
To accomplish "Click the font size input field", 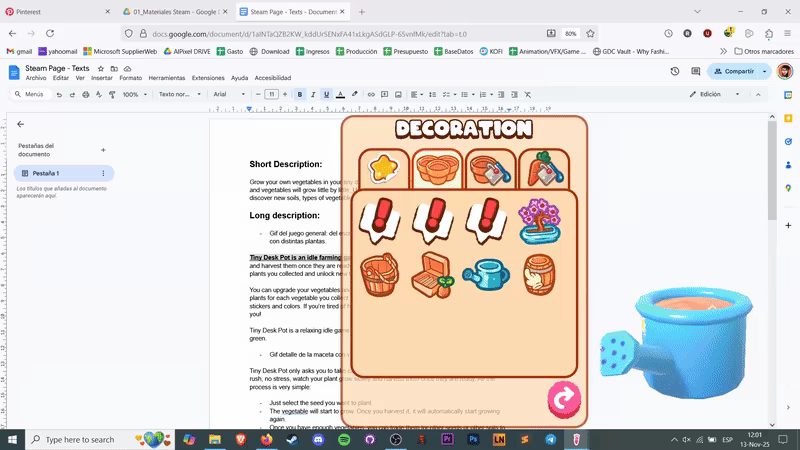I will (x=271, y=94).
